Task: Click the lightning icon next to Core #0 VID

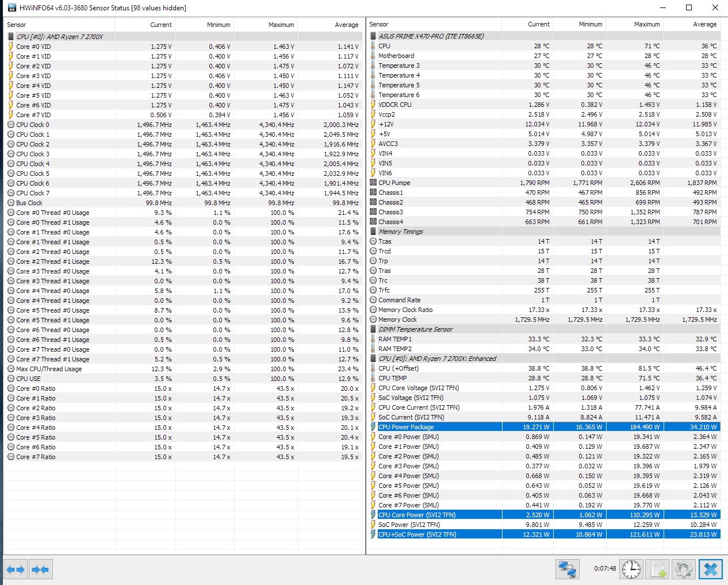Action: tap(11, 47)
